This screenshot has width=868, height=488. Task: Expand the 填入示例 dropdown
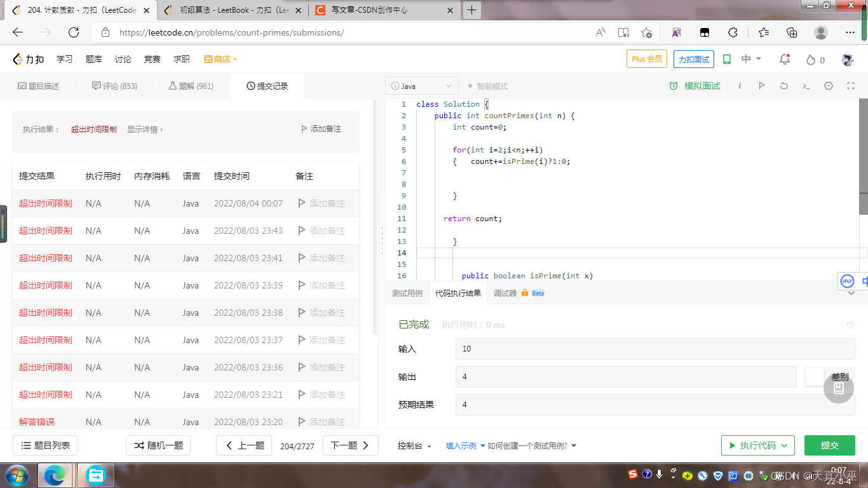tap(465, 446)
